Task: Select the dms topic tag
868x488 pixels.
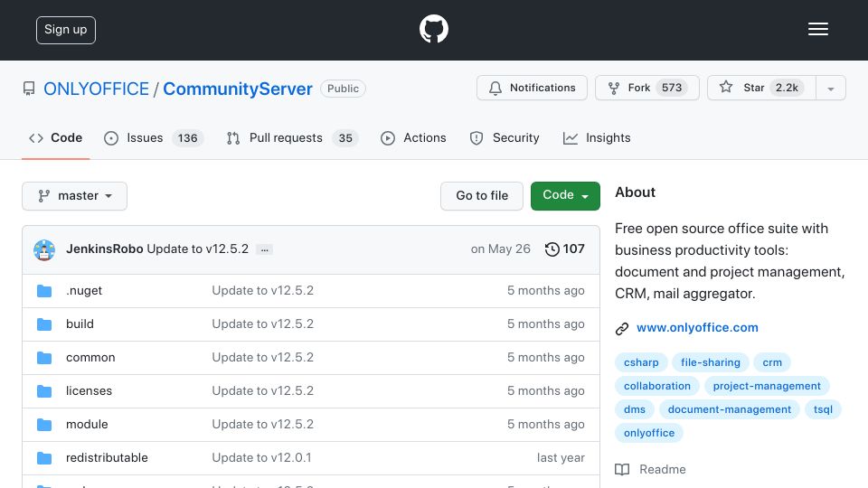Action: point(635,409)
